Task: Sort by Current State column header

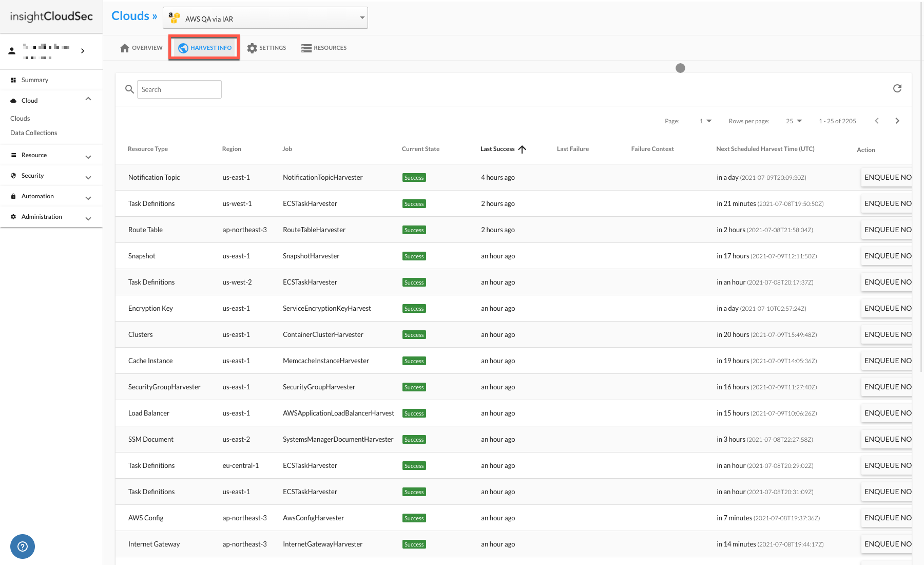Action: 420,149
